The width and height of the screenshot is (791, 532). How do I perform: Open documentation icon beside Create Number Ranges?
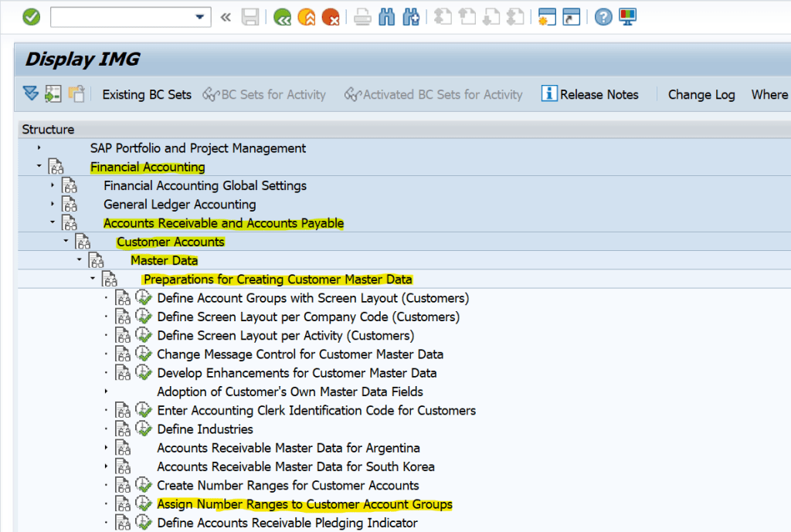coord(124,485)
